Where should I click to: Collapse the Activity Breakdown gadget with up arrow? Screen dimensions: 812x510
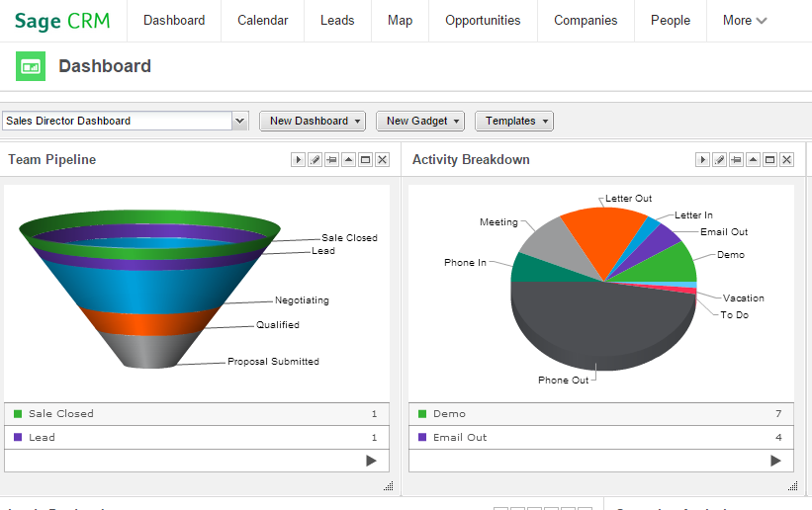(x=753, y=160)
